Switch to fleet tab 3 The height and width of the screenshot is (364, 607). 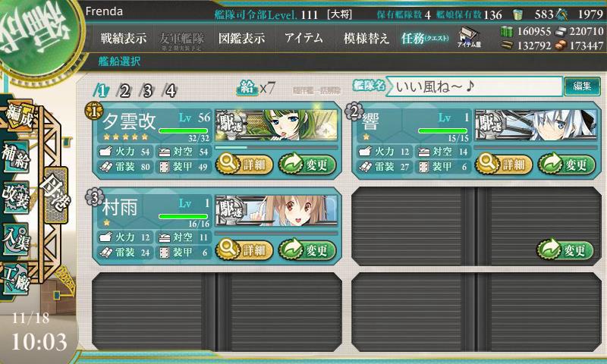pos(147,91)
